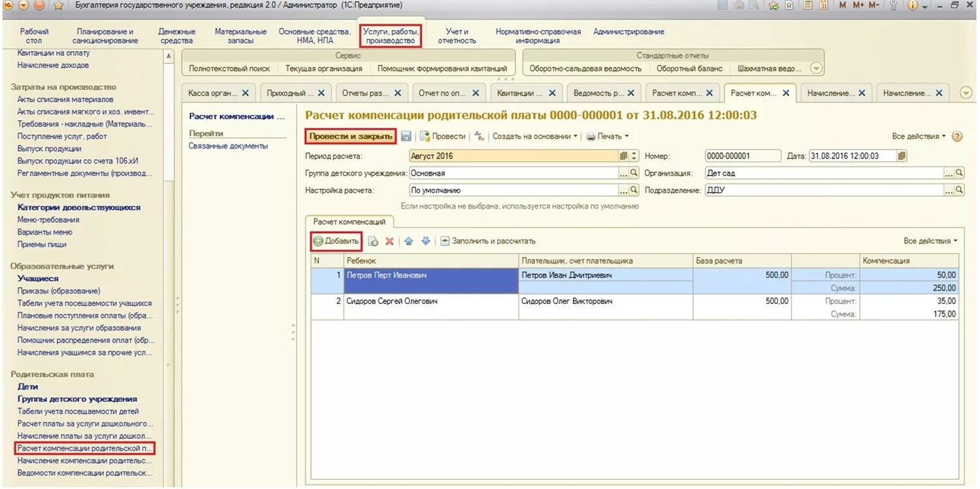The height and width of the screenshot is (489, 980).
Task: Click the M+ memory button
Action: pyautogui.click(x=858, y=5)
